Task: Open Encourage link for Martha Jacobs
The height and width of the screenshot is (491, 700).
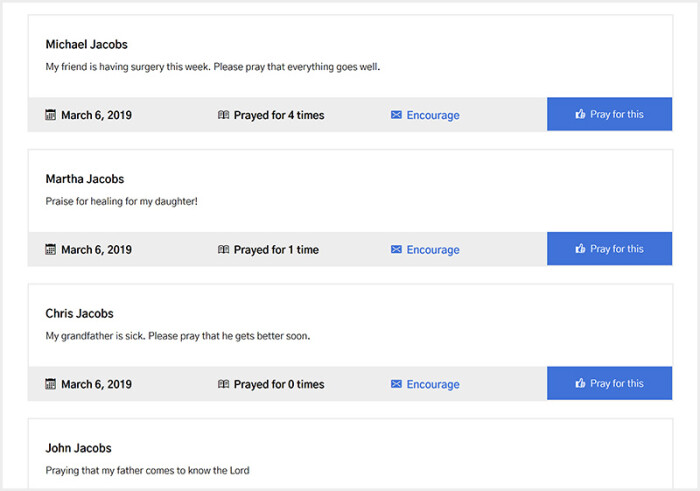Action: 433,250
